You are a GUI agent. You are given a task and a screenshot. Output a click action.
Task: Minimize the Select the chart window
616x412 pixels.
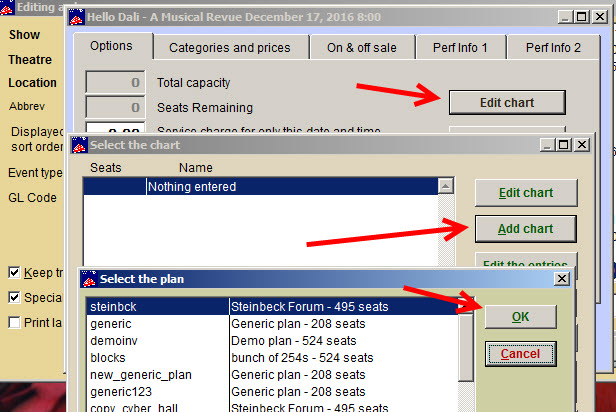[547, 145]
